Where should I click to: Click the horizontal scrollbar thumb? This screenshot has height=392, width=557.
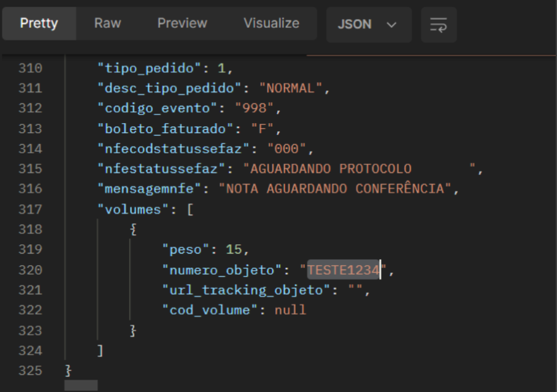[x=81, y=385]
